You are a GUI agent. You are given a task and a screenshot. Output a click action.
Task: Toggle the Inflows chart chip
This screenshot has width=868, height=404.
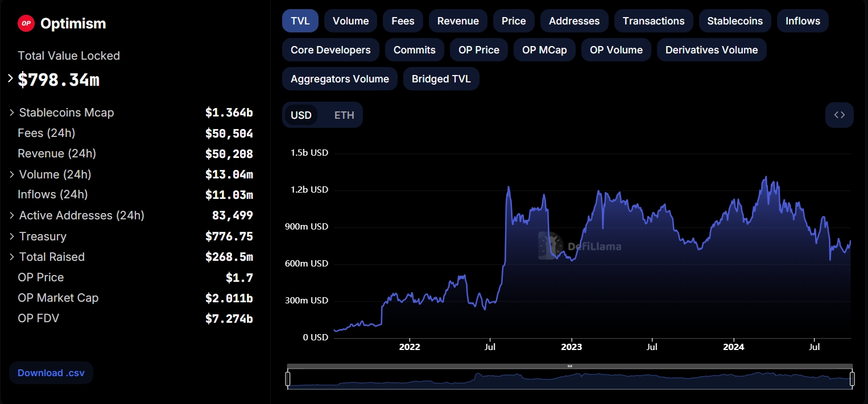click(803, 21)
